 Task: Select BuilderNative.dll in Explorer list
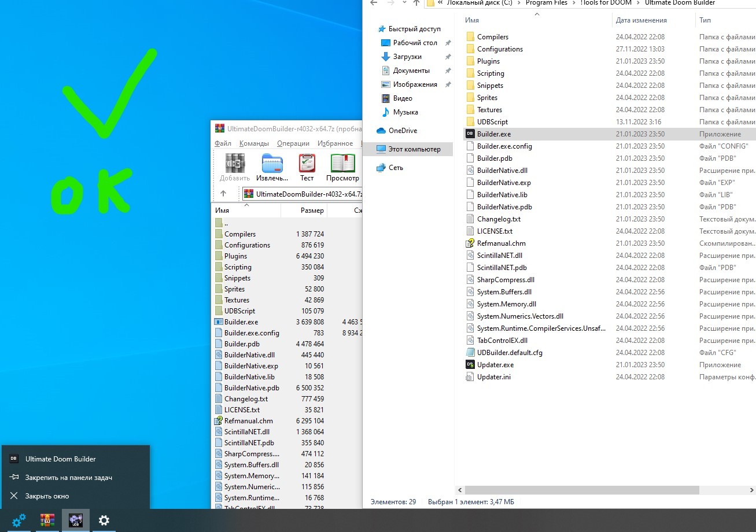(502, 171)
